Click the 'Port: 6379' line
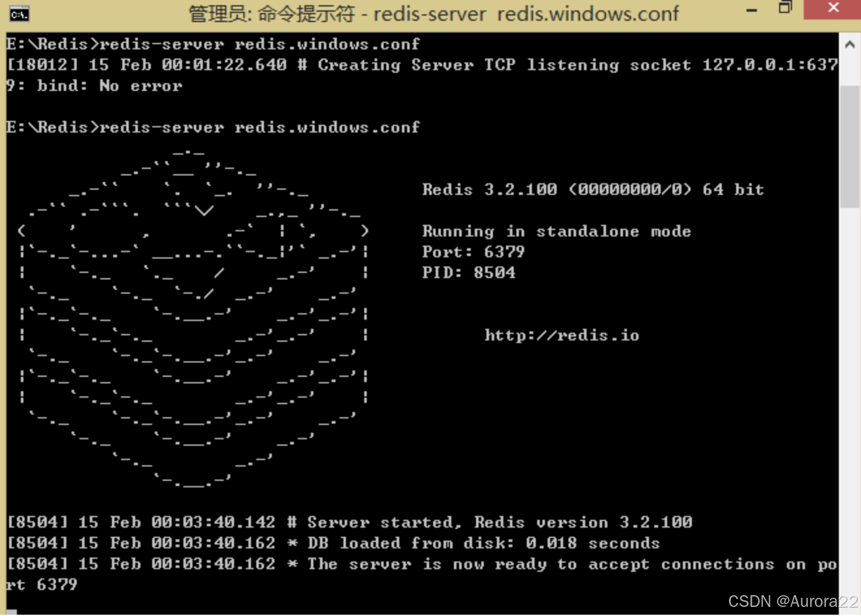Image resolution: width=861 pixels, height=616 pixels. 473,252
